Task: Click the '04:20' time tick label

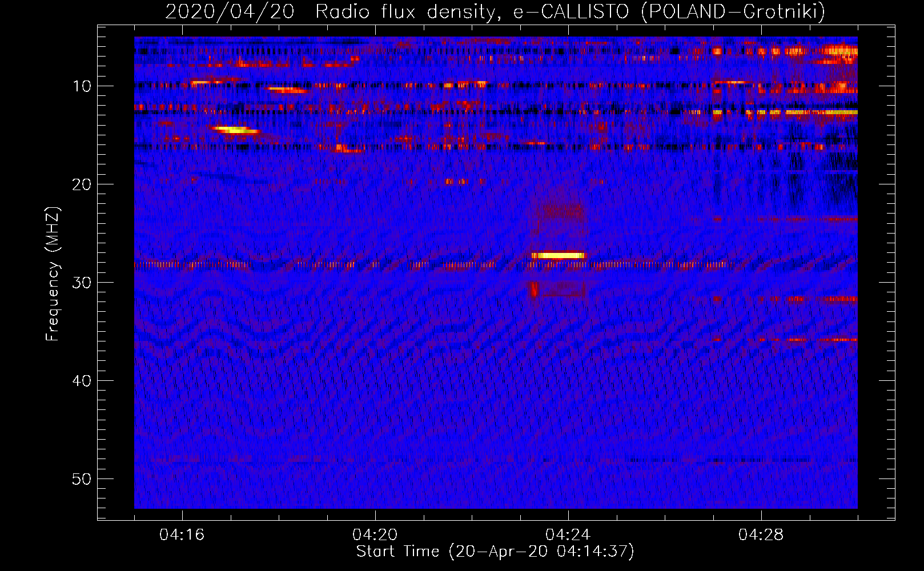Action: 375,534
